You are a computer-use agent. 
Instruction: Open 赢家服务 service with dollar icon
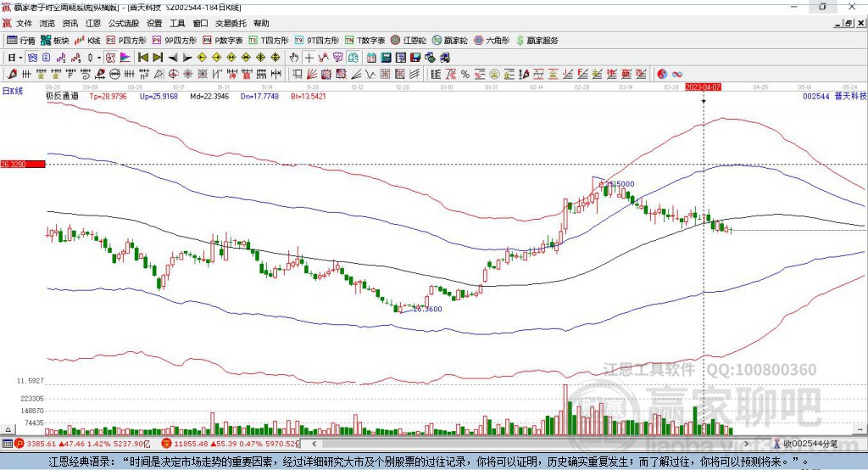coord(537,41)
